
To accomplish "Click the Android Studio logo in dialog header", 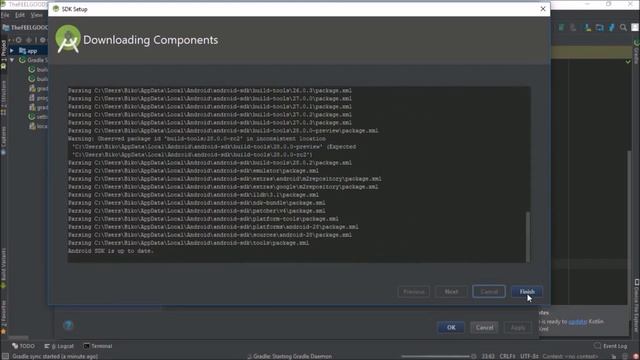I will (x=68, y=39).
